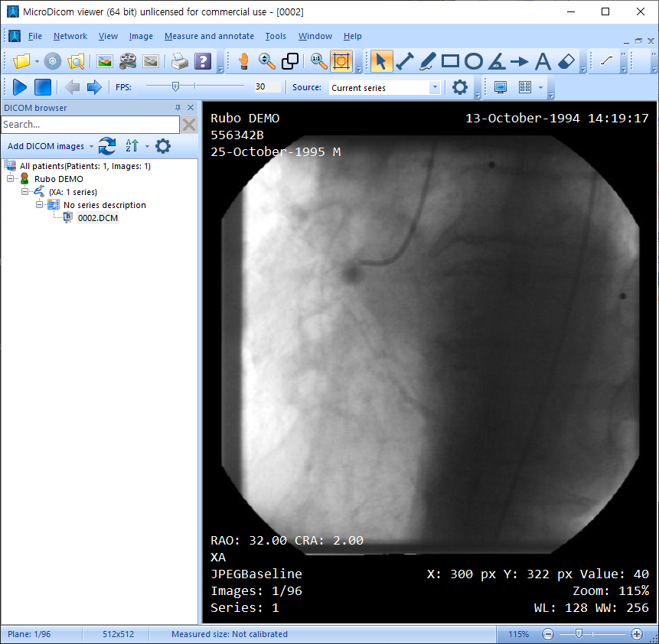This screenshot has width=659, height=644.
Task: Select the hand pan tool
Action: click(x=243, y=61)
